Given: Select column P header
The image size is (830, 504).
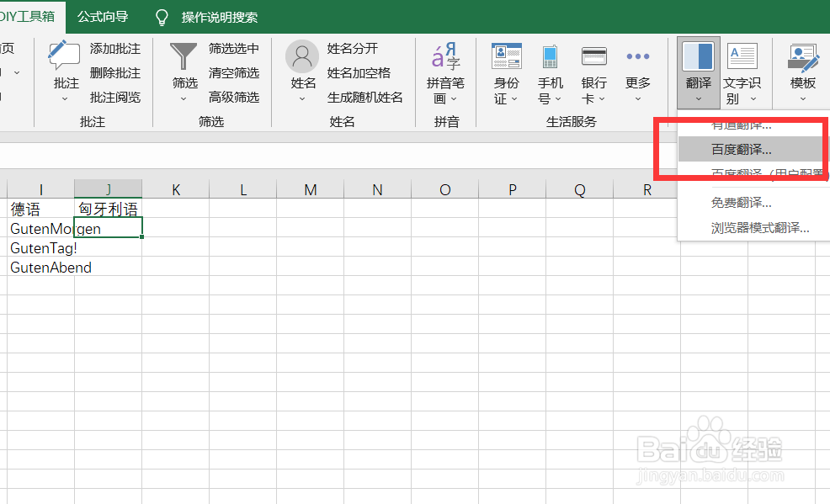Looking at the screenshot, I should click(512, 189).
